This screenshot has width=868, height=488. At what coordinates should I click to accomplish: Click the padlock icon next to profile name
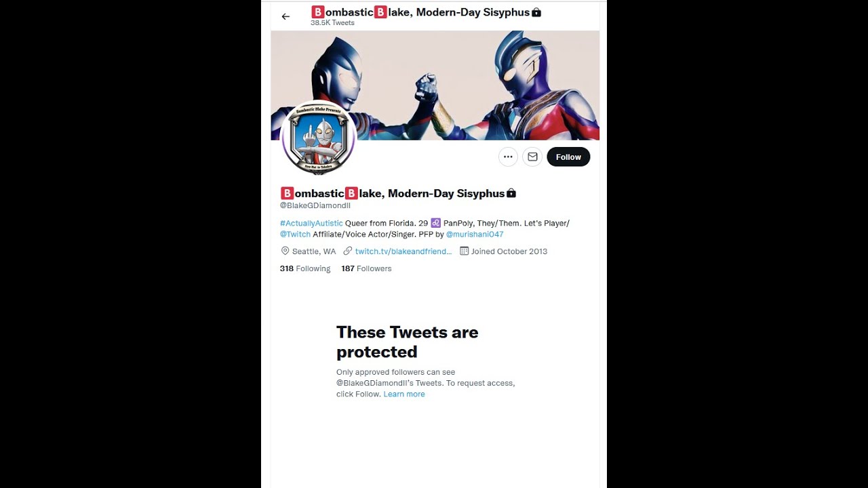point(511,193)
